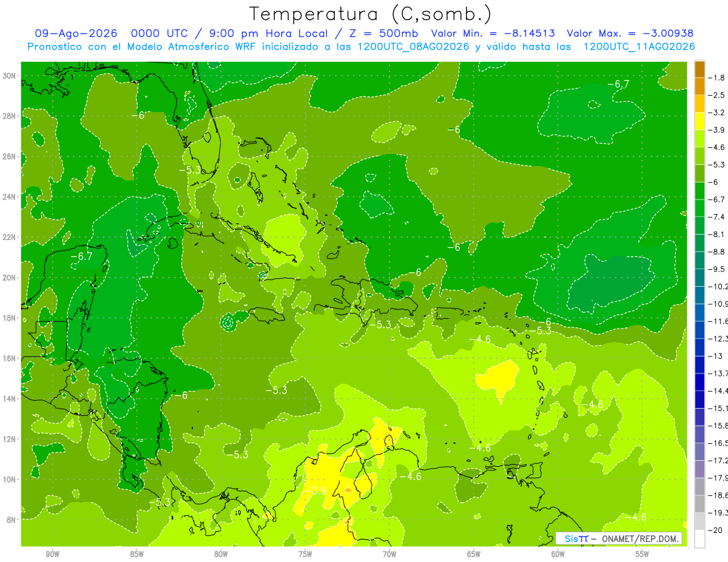Image resolution: width=728 pixels, height=562 pixels.
Task: Click yellow colorbar swatch between -3.2 and -3.9
Action: 699,121
